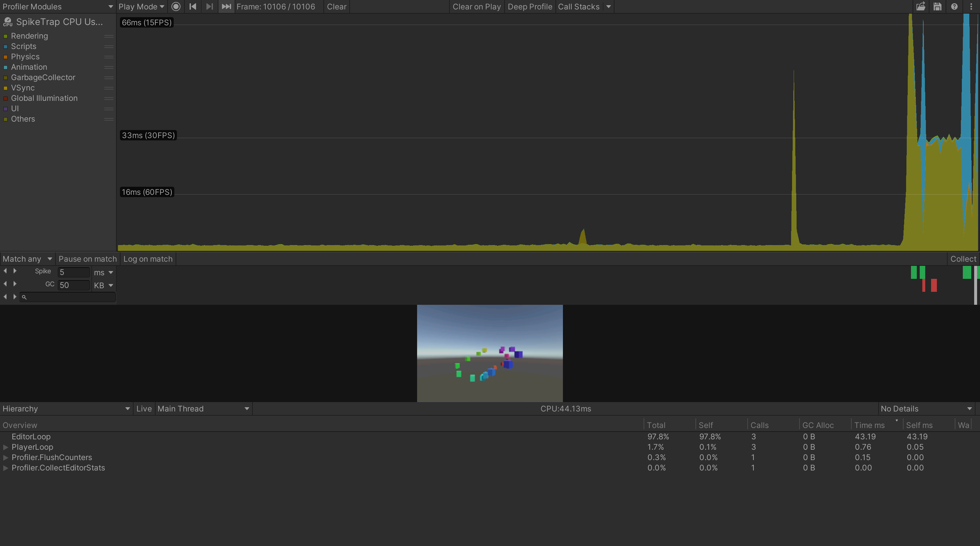
Task: Click the Clear button to reset profiler data
Action: (336, 6)
